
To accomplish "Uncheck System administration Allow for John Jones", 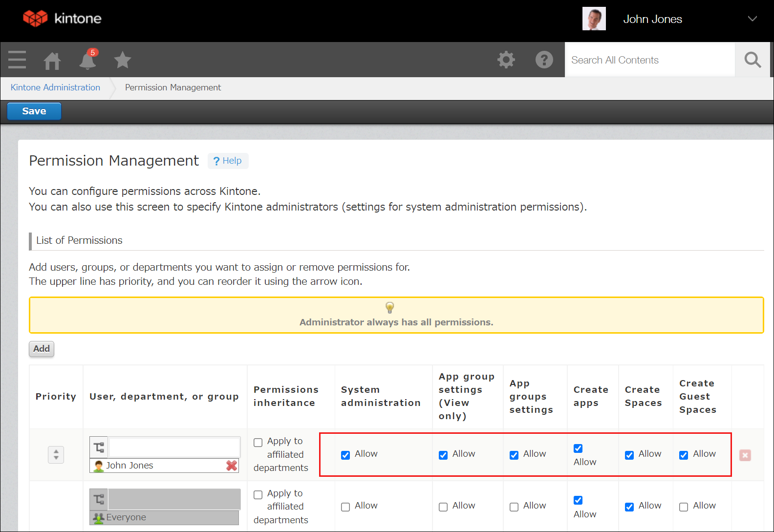I will tap(345, 455).
